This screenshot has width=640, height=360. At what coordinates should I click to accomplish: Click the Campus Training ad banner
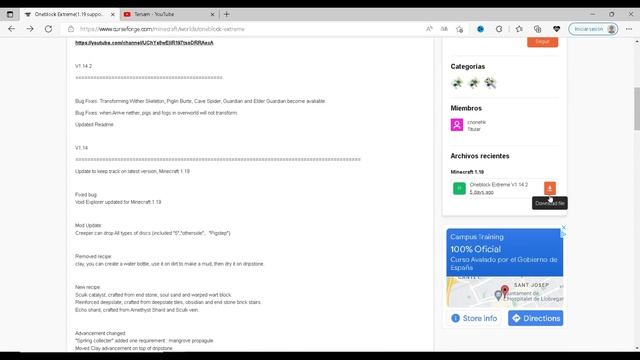pyautogui.click(x=504, y=252)
